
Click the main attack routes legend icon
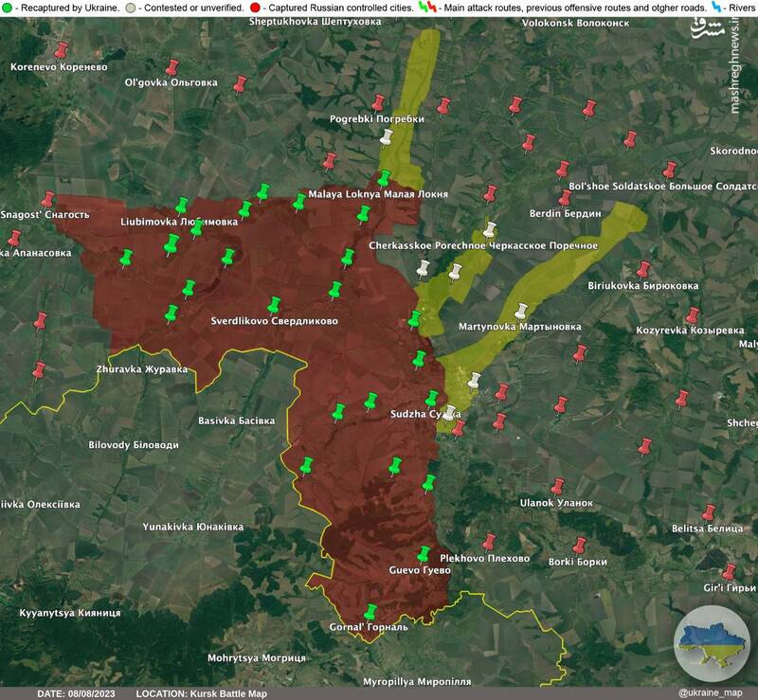click(426, 7)
